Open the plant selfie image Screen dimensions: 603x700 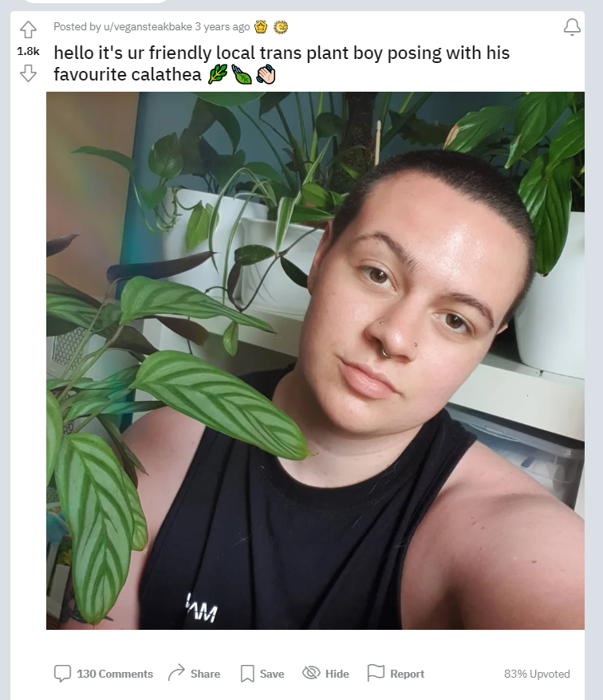click(315, 360)
